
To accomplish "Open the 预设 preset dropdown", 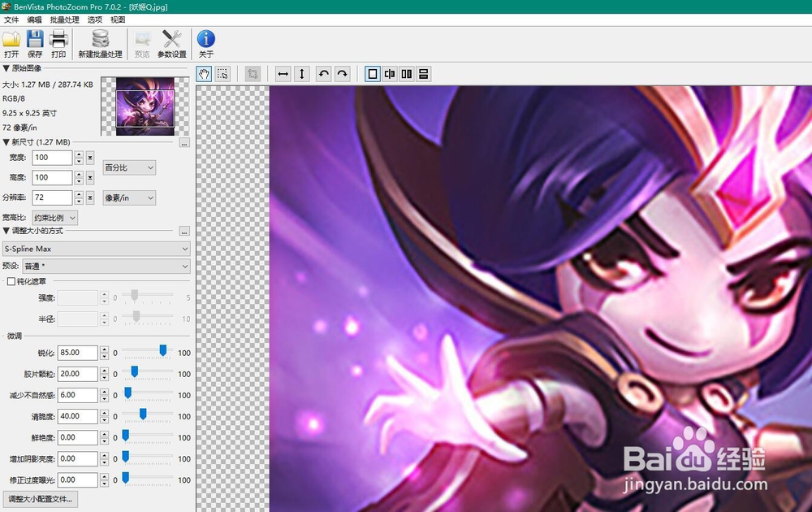I will 106,266.
